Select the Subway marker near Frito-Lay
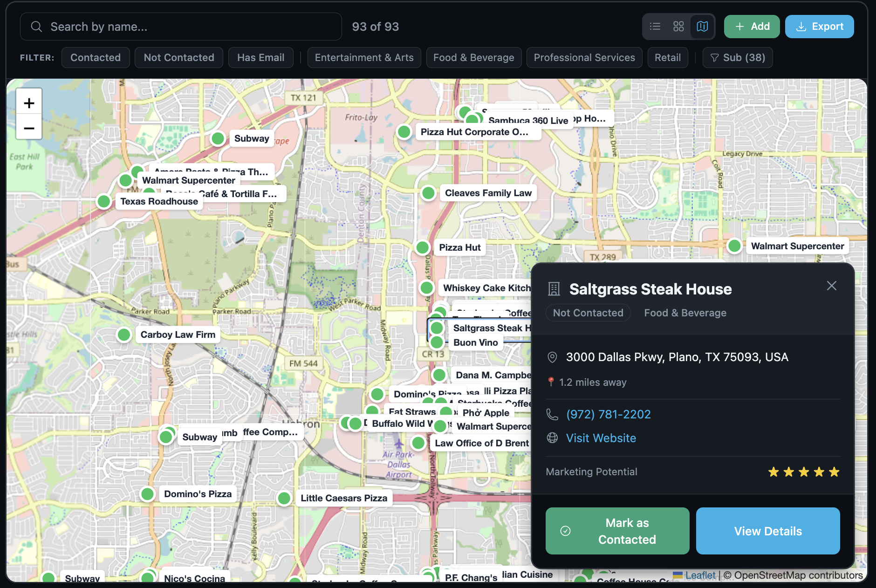876x588 pixels. point(218,138)
